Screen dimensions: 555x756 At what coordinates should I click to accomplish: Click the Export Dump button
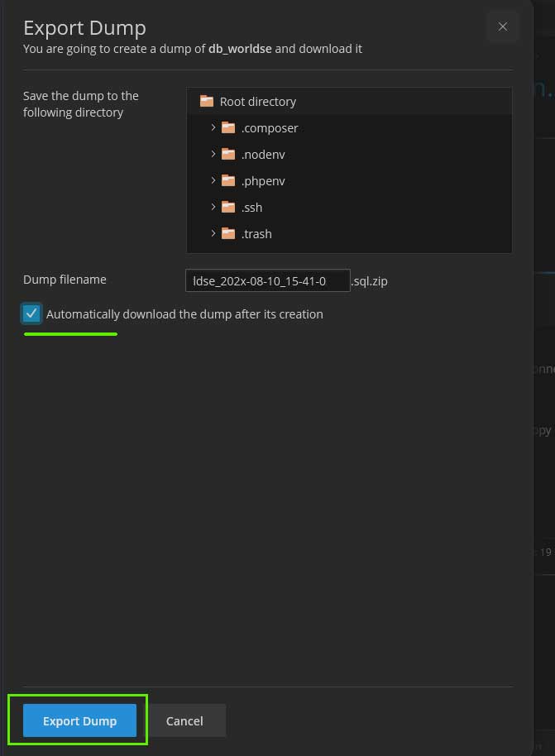pos(79,720)
